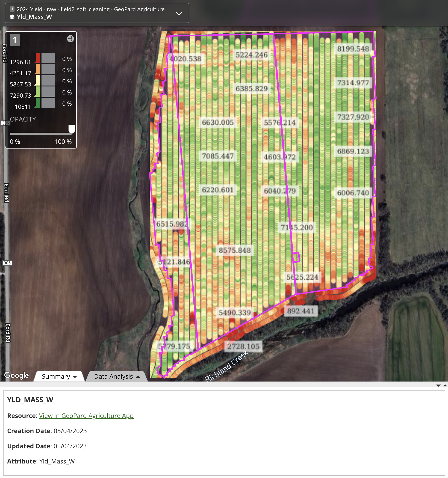Screen dimensions: 448x478
Task: Click the Google logo on the map
Action: point(17,375)
